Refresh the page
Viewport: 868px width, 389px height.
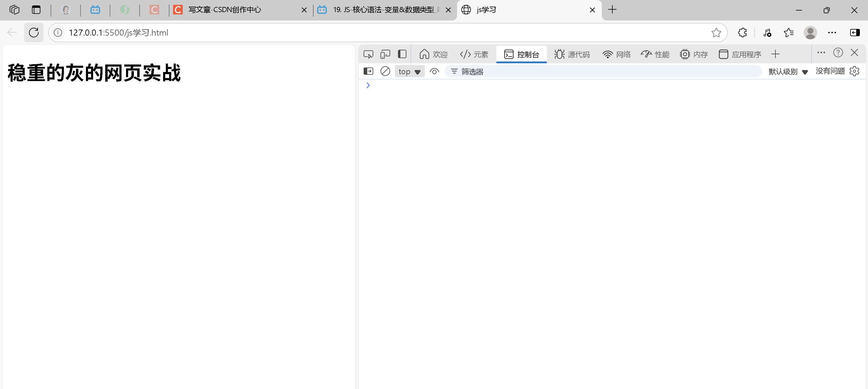tap(34, 33)
